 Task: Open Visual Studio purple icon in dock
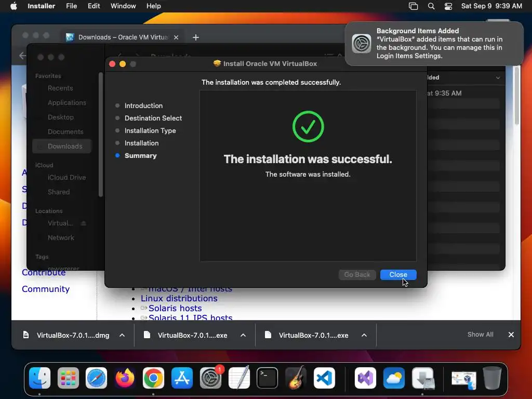tap(365, 378)
